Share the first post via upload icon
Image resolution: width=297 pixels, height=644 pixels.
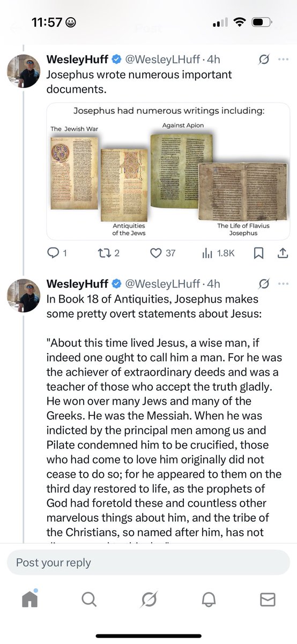[283, 253]
